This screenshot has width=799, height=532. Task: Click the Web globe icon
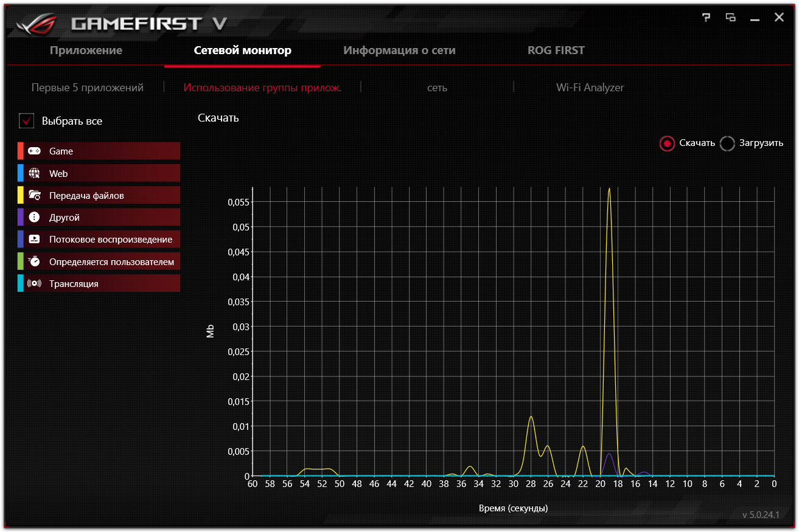(34, 173)
